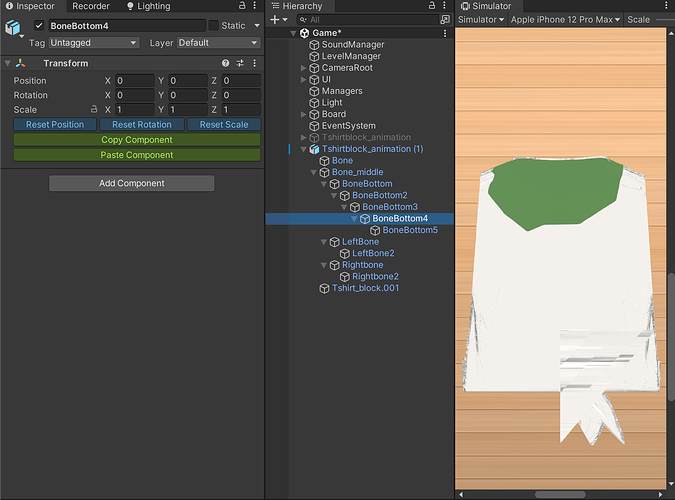Open Transform component options menu
Image resolution: width=675 pixels, height=500 pixels.
click(254, 63)
